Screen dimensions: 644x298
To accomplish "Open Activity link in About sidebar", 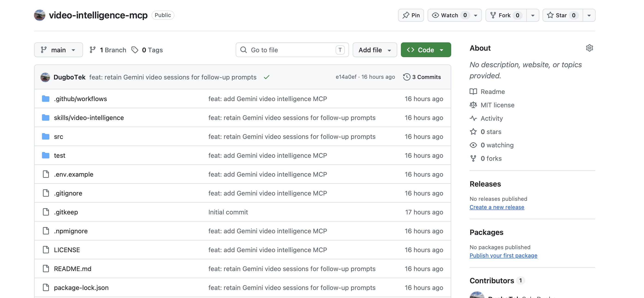I will [x=492, y=118].
